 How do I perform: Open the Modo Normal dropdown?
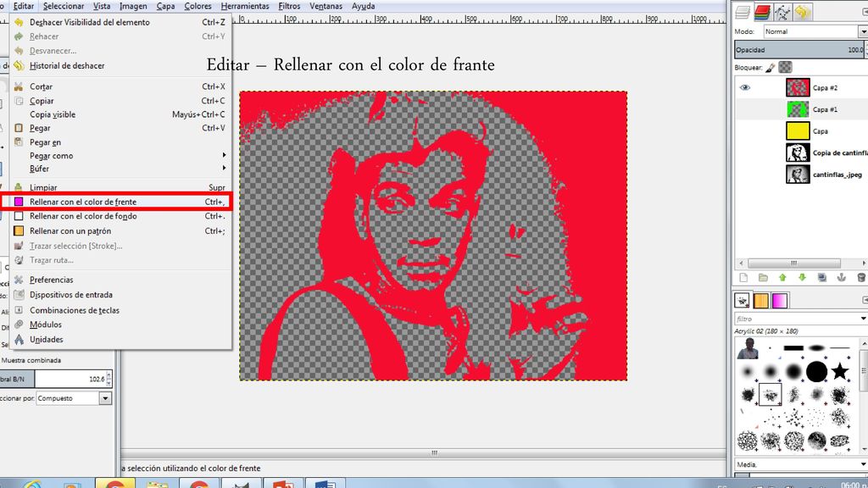tap(815, 31)
